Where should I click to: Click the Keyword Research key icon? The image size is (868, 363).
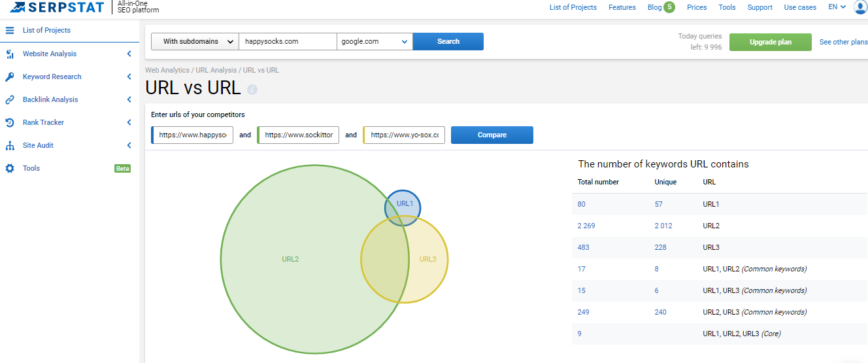pos(10,77)
